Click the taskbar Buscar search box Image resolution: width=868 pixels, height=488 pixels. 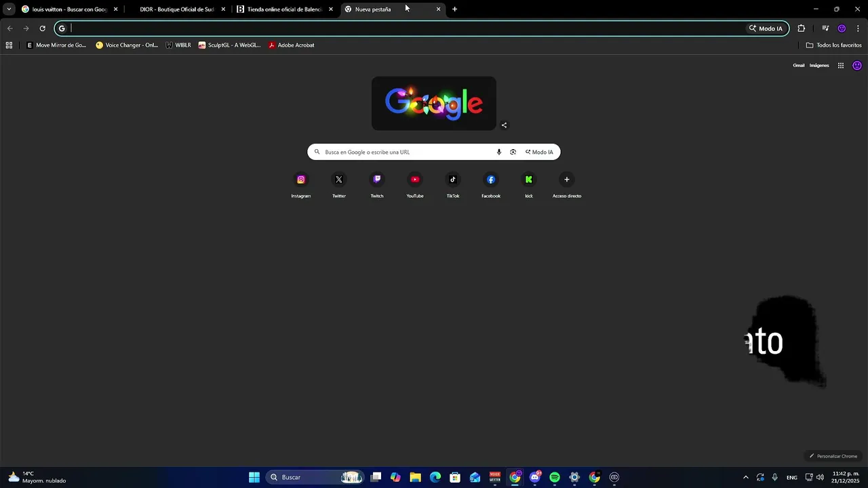coord(315,477)
